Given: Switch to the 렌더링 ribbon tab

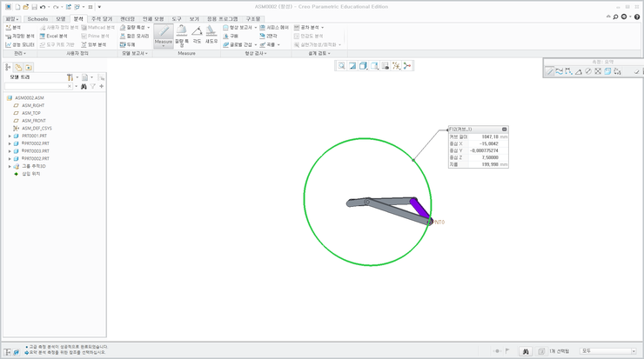Looking at the screenshot, I should 127,19.
